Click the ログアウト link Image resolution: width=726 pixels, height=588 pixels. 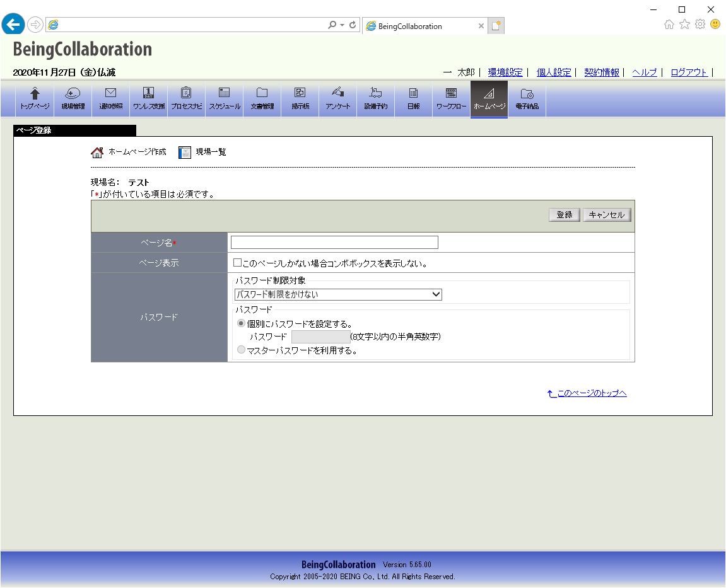689,72
